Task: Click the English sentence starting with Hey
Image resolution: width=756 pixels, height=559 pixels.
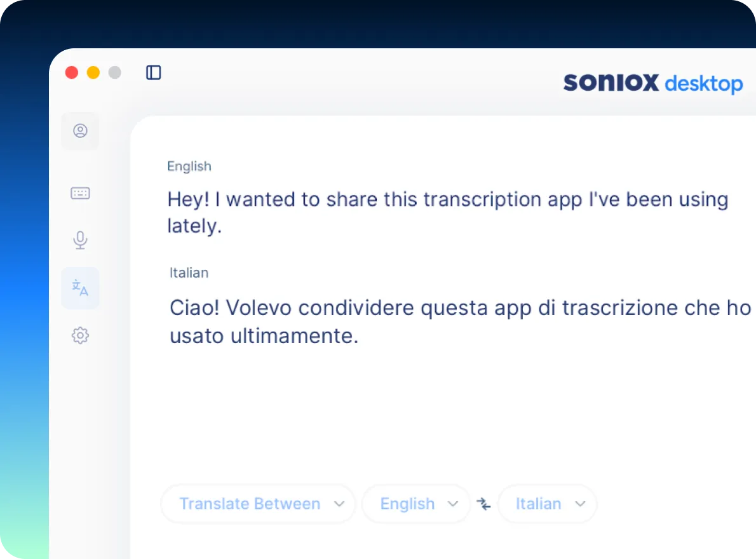Action: coord(447,199)
